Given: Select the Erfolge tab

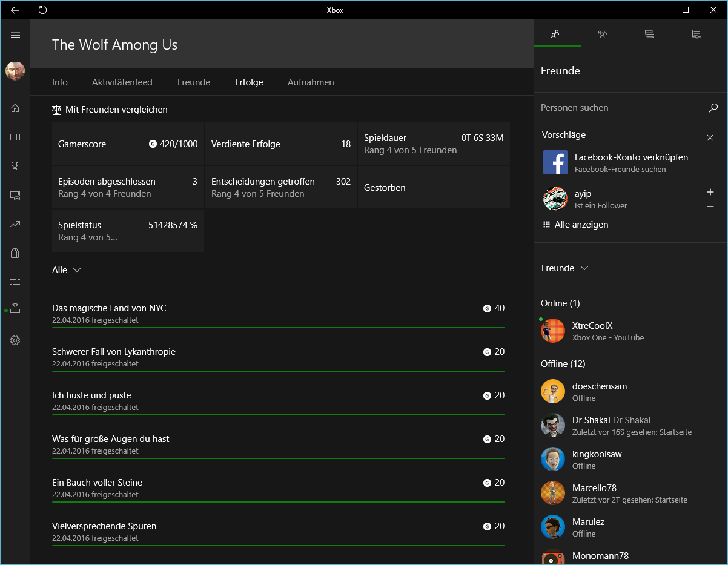Looking at the screenshot, I should [249, 82].
